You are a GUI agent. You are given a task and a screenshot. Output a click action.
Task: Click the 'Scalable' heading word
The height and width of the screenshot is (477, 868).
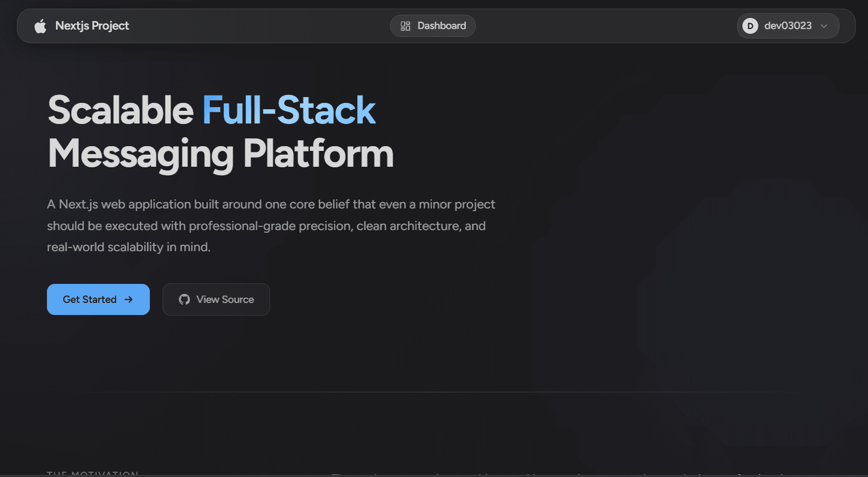pyautogui.click(x=120, y=110)
